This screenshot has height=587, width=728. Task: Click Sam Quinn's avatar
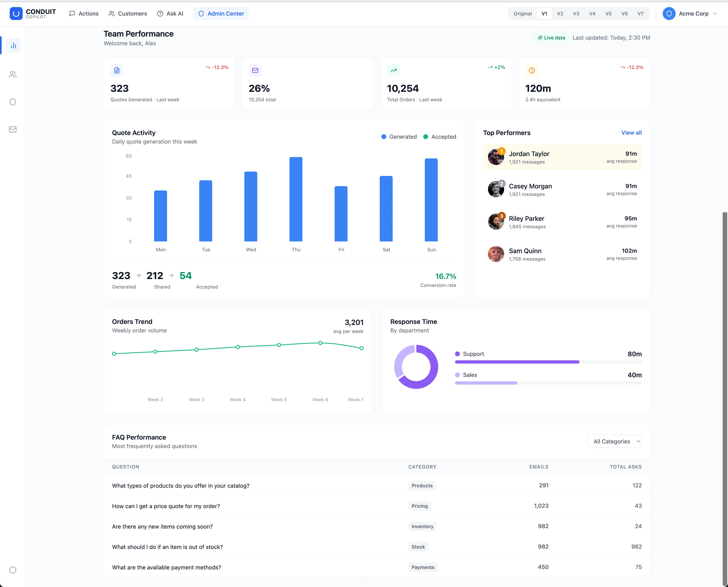(x=496, y=254)
